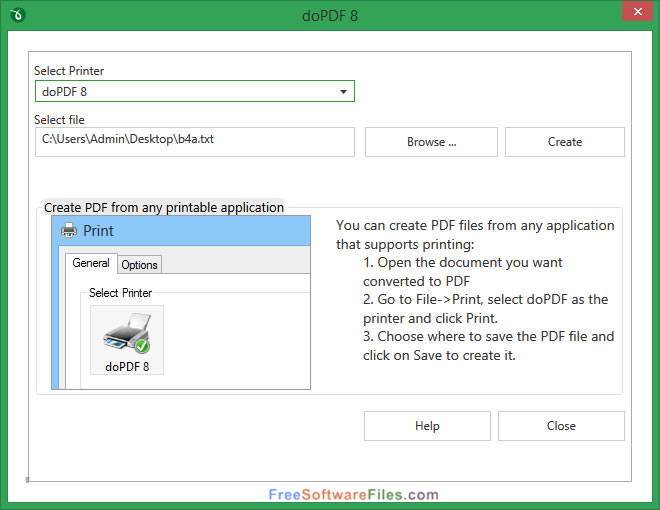This screenshot has height=510, width=660.
Task: Click the doPDF 8 printer thumbnail
Action: (127, 340)
